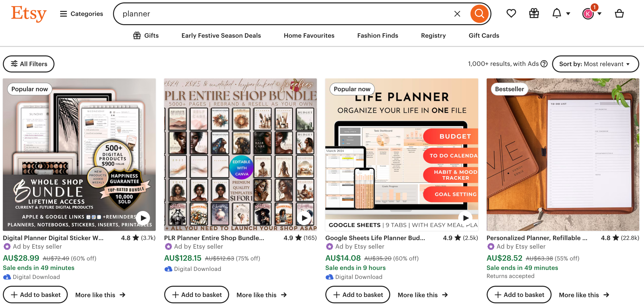Open the shopping basket
Screen dimensions: 644x305
[619, 14]
